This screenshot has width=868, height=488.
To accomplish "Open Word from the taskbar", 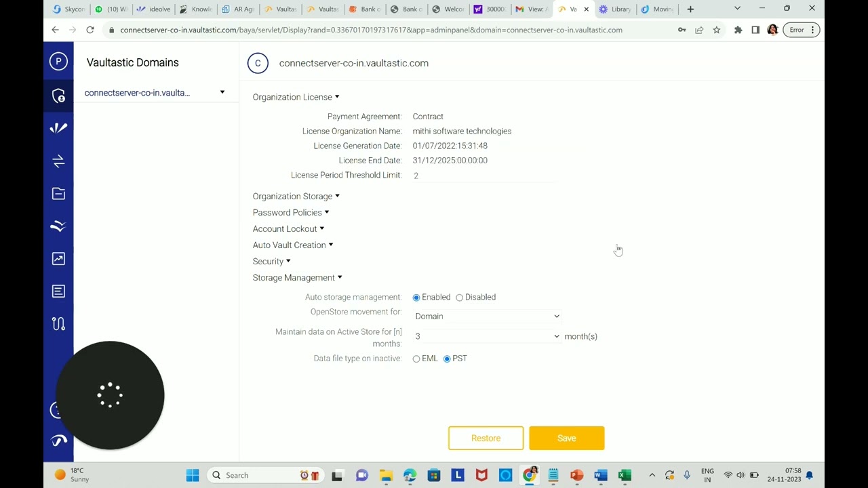I will pos(600,475).
